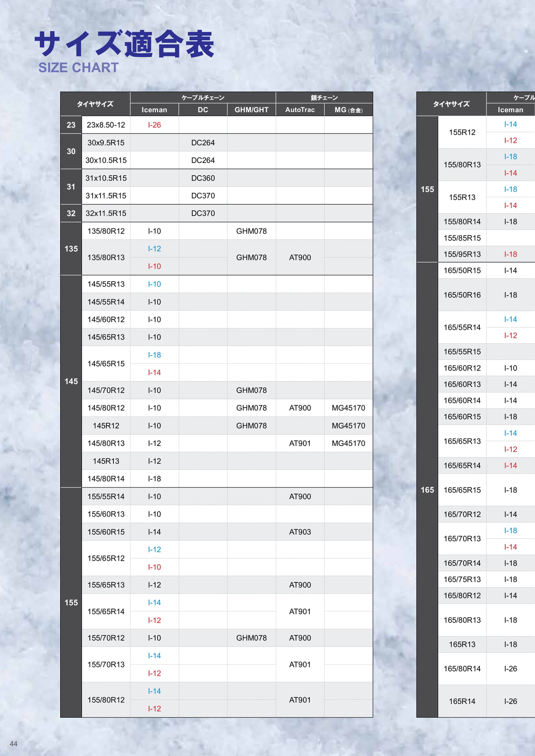Select MG45170 in the 145R12 row
The image size is (535, 756).
pos(349,426)
